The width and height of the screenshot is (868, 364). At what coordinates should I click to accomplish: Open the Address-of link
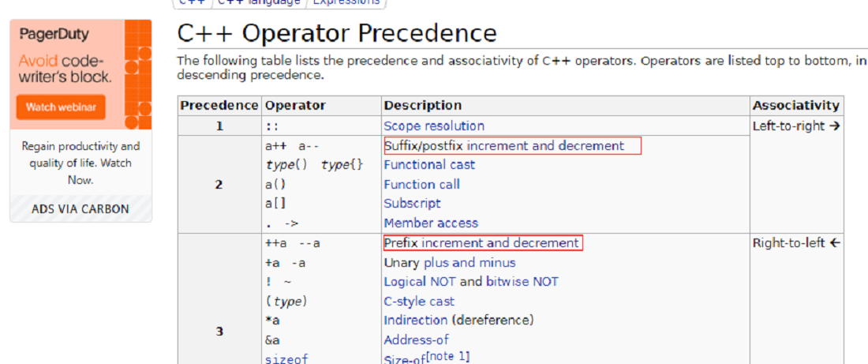point(417,340)
